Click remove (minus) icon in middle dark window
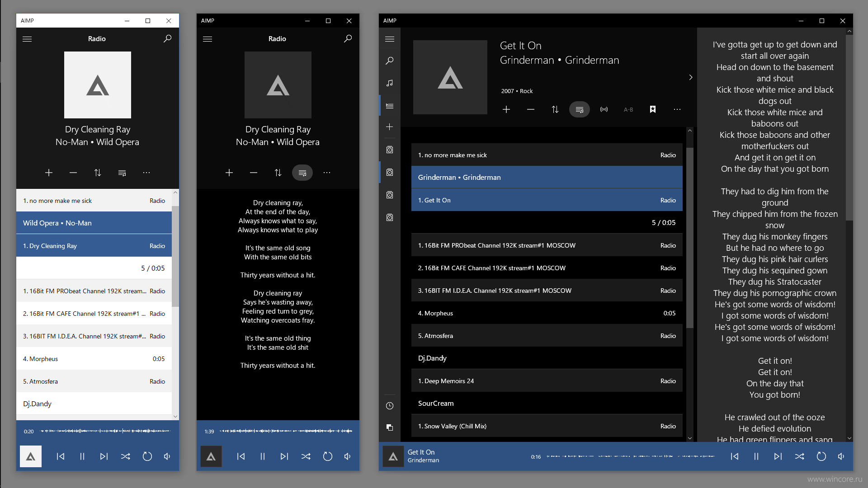This screenshot has height=488, width=868. tap(254, 173)
